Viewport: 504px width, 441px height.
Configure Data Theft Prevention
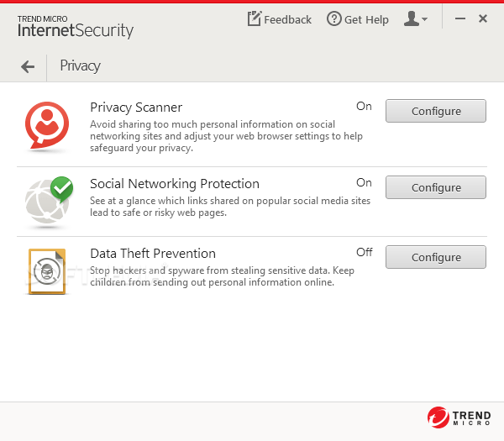435,257
